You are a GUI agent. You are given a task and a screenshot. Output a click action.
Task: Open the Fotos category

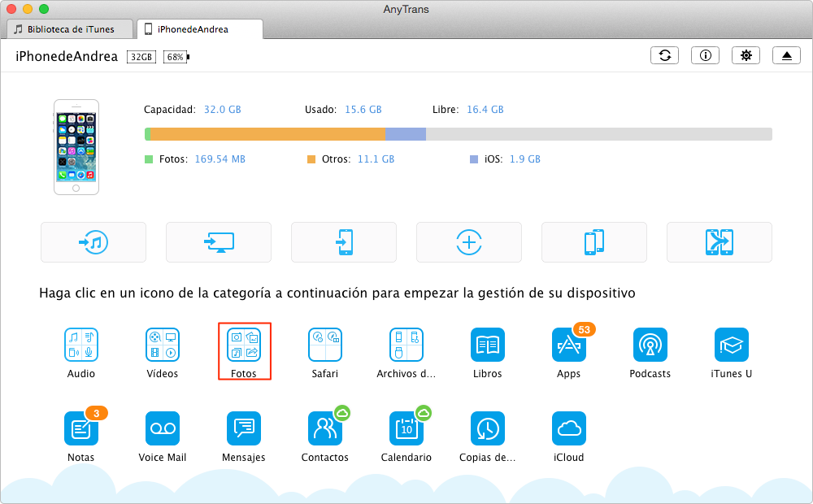point(244,345)
